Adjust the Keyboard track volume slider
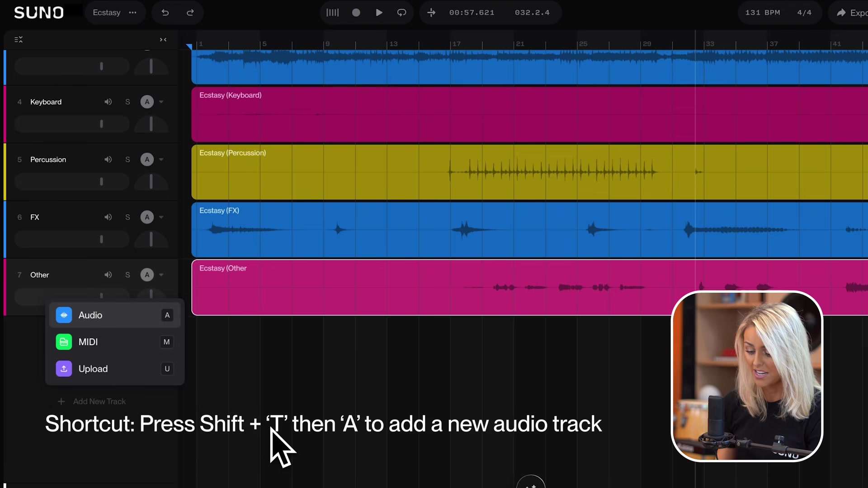868x488 pixels. pos(72,124)
